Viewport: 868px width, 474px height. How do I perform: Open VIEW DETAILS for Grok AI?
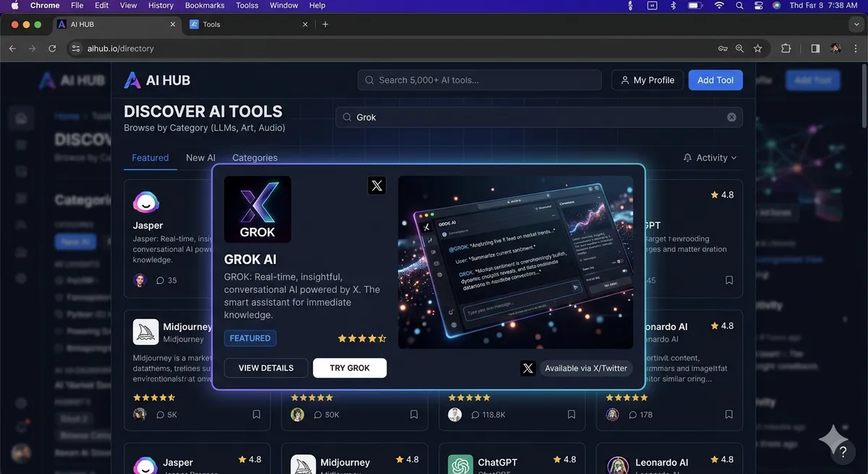click(x=266, y=368)
